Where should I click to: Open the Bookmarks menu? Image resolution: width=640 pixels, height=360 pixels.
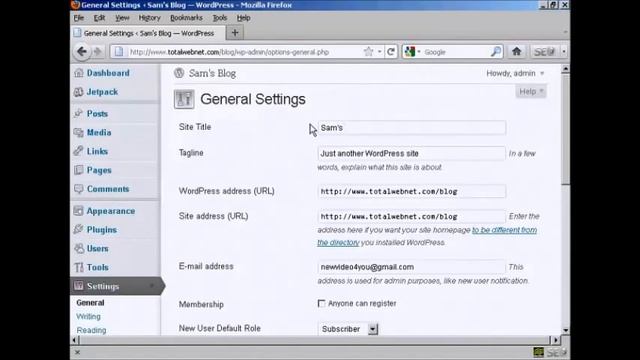(x=186, y=18)
